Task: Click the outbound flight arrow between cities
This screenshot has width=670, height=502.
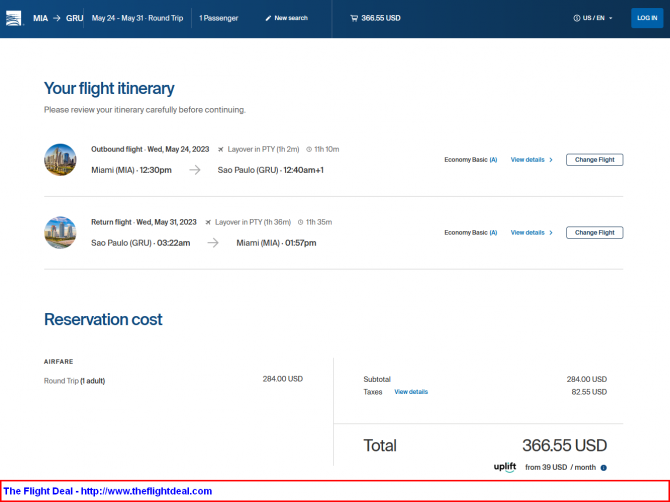Action: pos(198,170)
